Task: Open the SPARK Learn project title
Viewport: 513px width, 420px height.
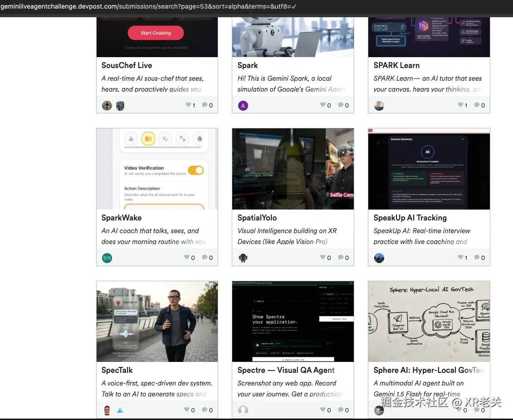Action: coord(396,65)
